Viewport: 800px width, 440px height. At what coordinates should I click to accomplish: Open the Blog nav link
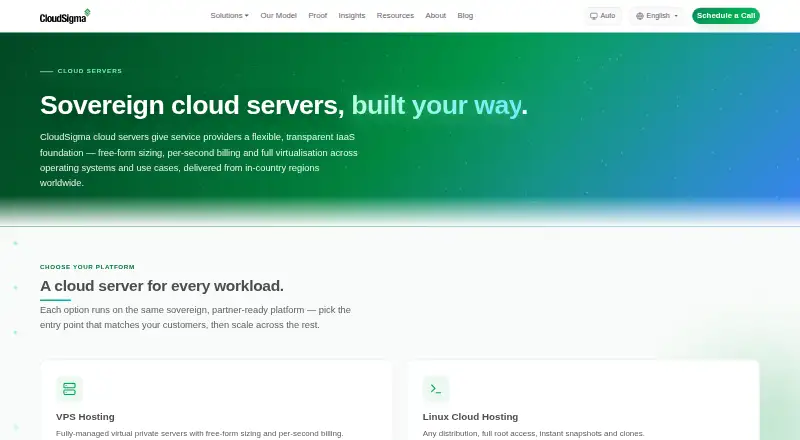(x=465, y=16)
